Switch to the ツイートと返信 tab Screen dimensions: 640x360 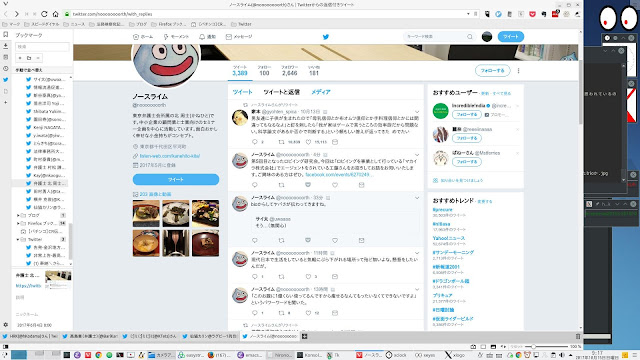tap(282, 92)
